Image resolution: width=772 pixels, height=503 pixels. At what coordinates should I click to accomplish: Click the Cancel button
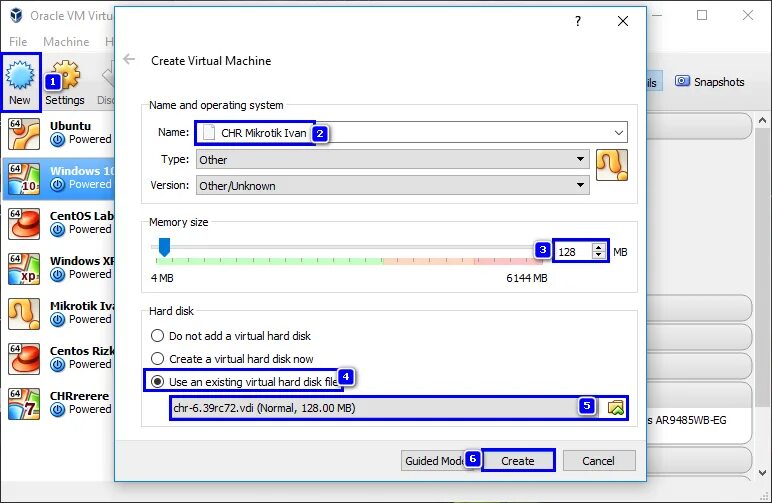599,461
